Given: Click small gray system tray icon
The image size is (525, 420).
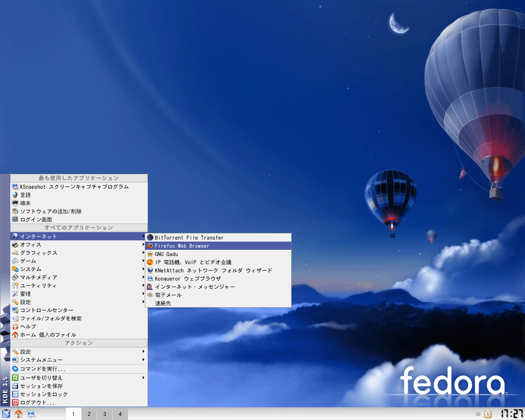Looking at the screenshot, I should pyautogui.click(x=478, y=414).
